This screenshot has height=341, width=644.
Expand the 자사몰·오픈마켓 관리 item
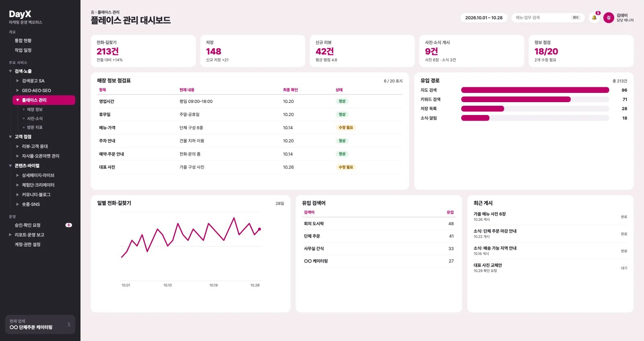18,156
